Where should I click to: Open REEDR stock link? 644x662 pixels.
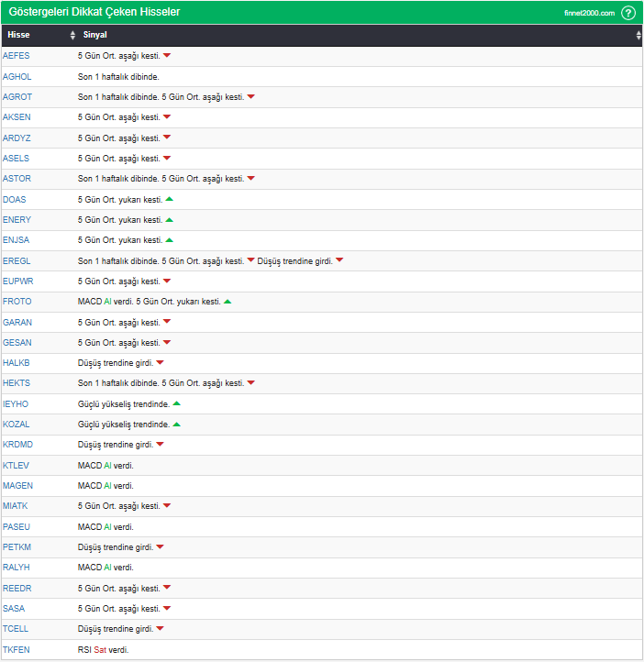[17, 588]
